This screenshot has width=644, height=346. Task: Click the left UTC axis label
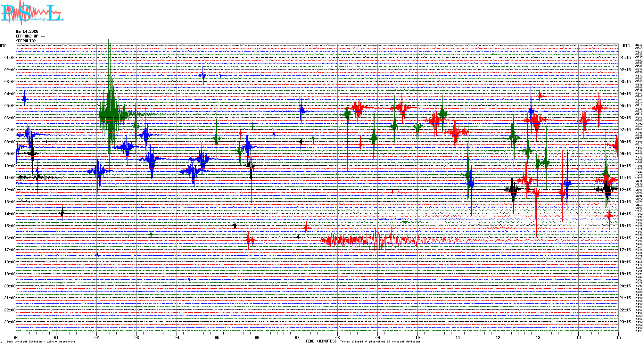point(3,46)
